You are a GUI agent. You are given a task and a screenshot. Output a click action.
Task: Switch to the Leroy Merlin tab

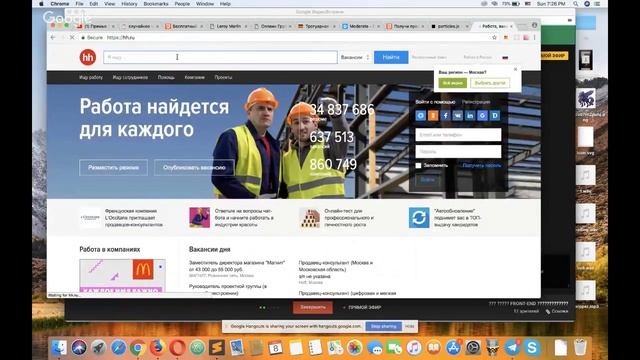click(x=229, y=26)
